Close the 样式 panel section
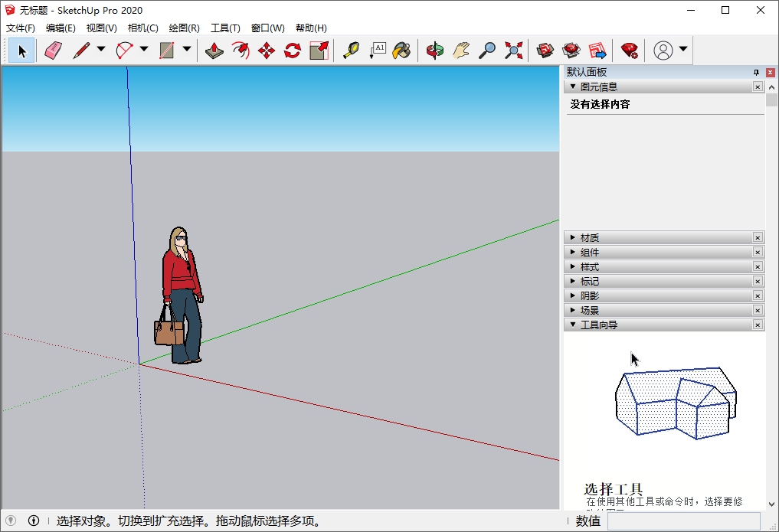The image size is (779, 532). tap(757, 266)
